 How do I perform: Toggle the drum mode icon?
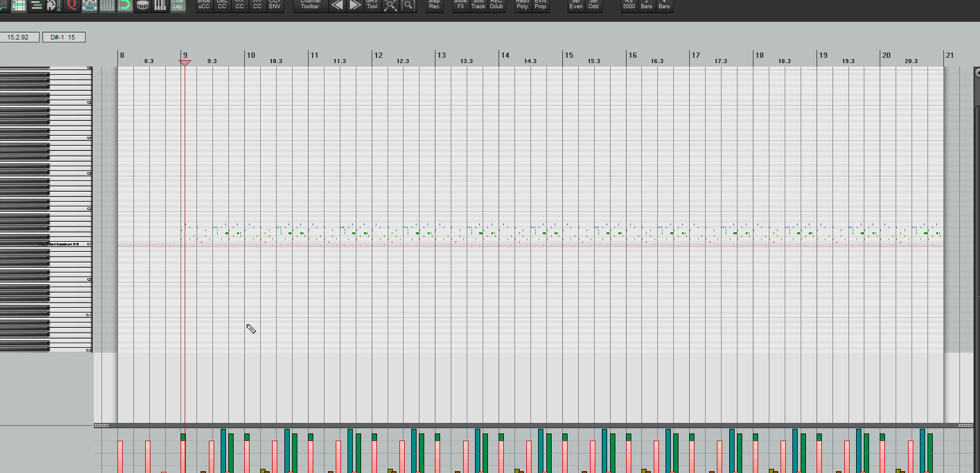pyautogui.click(x=143, y=5)
